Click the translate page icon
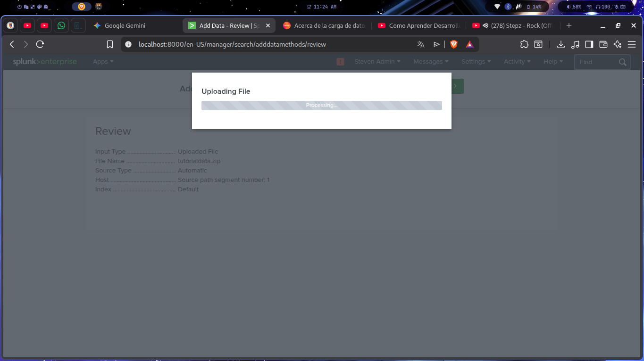The height and width of the screenshot is (361, 644). (x=421, y=44)
